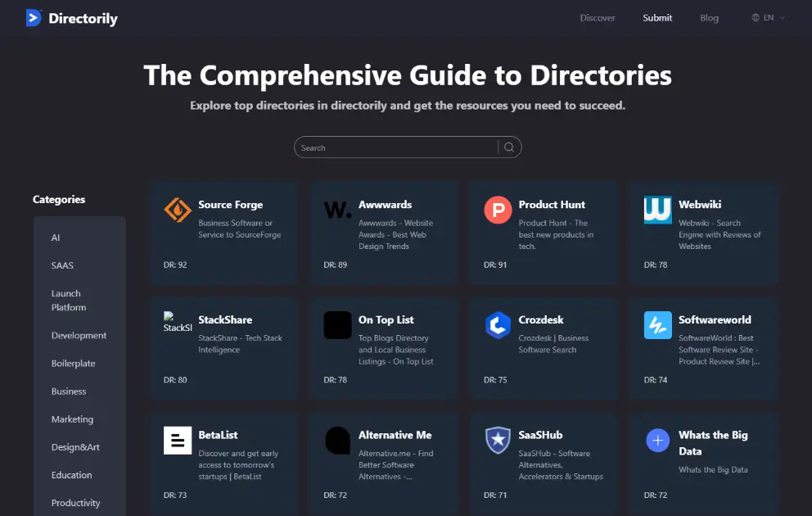Image resolution: width=812 pixels, height=516 pixels.
Task: Open the Discover menu item
Action: tap(598, 17)
